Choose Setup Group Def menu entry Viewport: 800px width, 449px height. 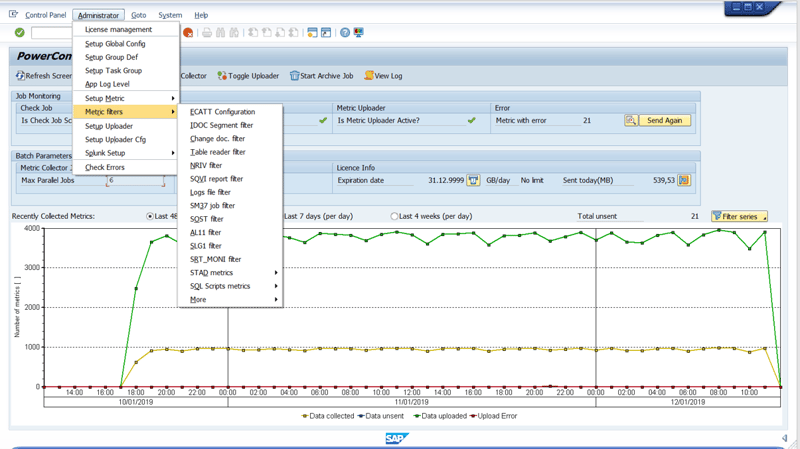point(126,57)
